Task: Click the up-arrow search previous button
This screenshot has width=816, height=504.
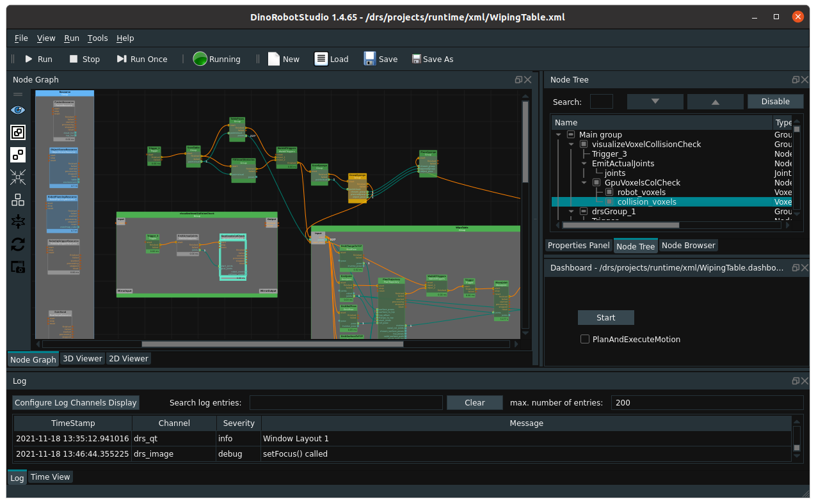Action: coord(716,101)
